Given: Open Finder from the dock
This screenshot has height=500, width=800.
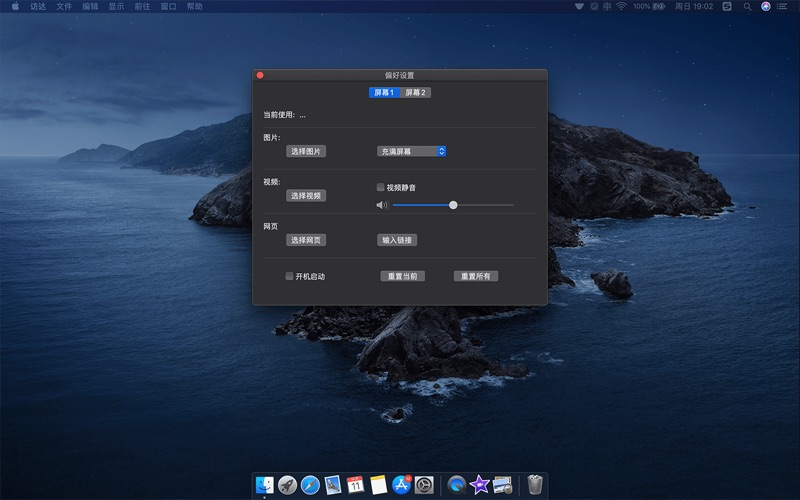Looking at the screenshot, I should 264,485.
